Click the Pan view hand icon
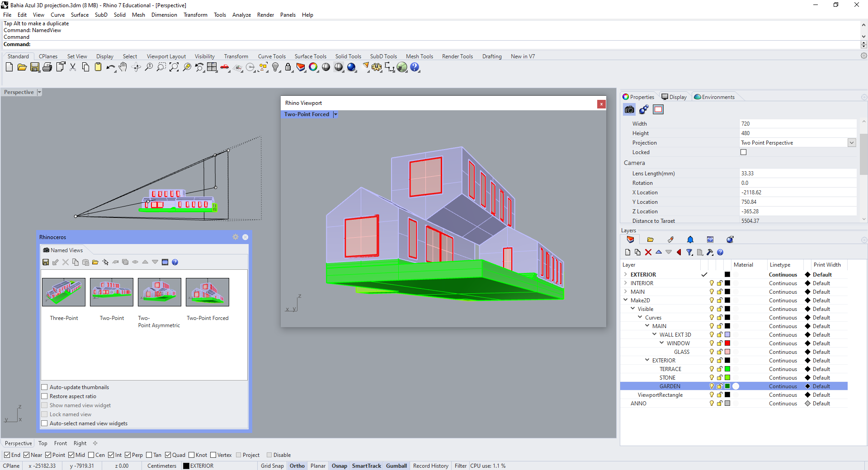 point(123,67)
